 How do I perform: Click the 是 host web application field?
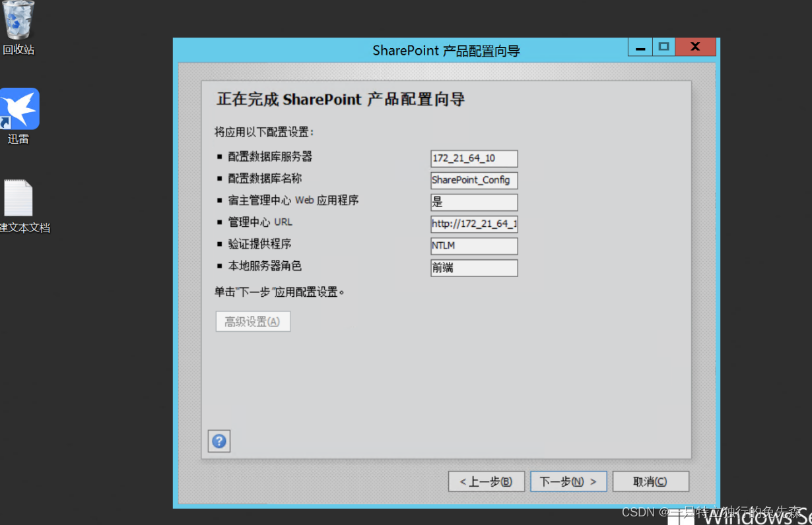click(474, 202)
